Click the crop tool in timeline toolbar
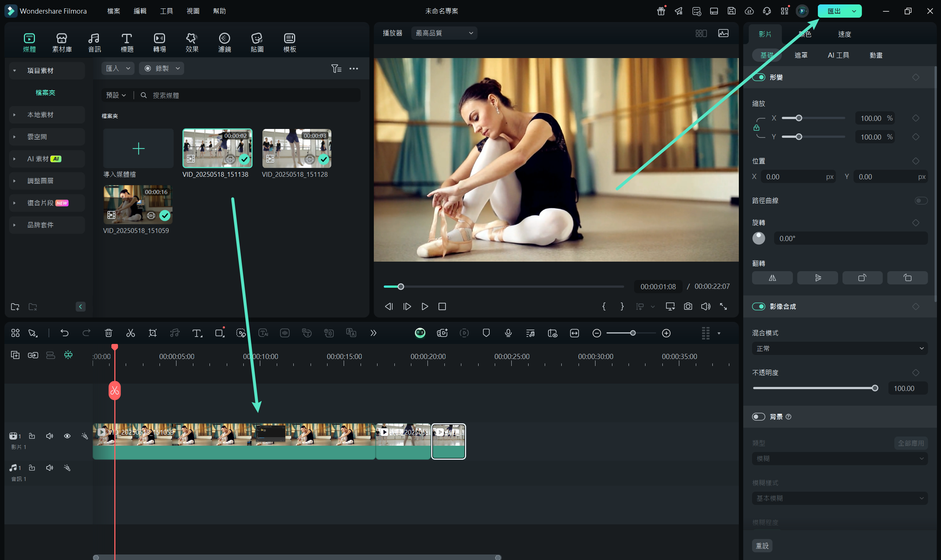This screenshot has height=560, width=941. pyautogui.click(x=153, y=333)
